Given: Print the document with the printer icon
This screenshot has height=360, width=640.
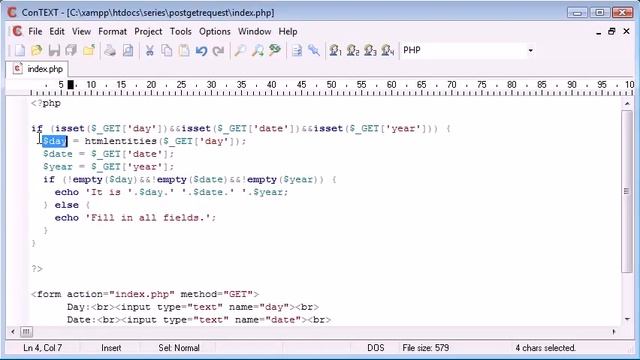Looking at the screenshot, I should coord(110,51).
